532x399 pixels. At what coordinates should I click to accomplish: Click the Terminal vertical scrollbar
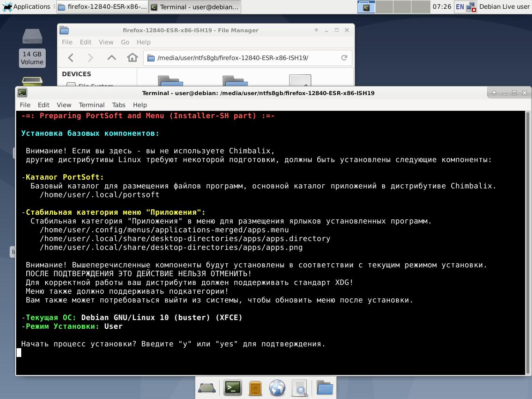[x=527, y=242]
